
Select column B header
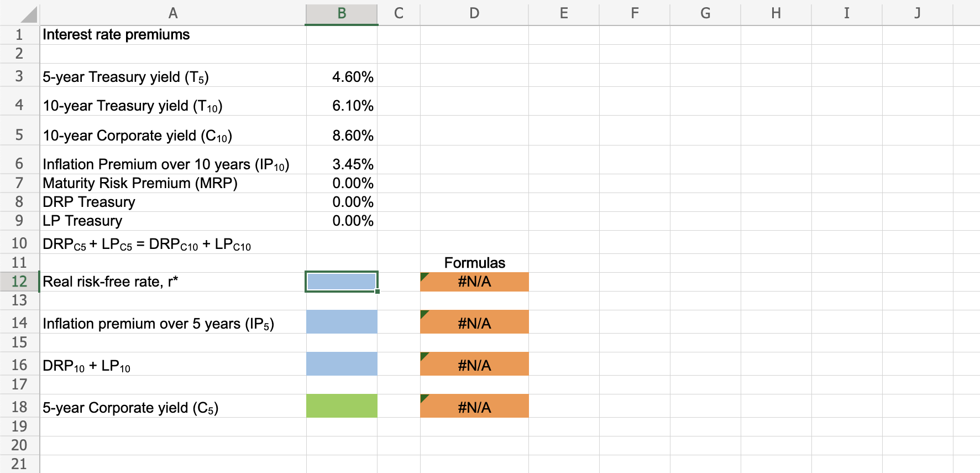click(342, 13)
